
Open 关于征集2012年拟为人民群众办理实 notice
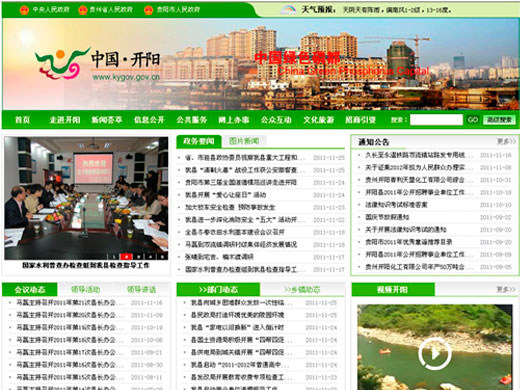pyautogui.click(x=419, y=167)
